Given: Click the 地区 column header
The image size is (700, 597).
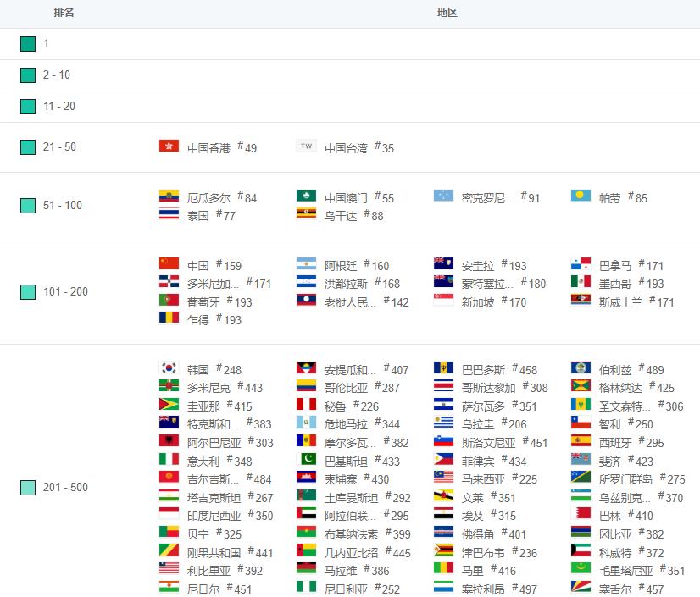Looking at the screenshot, I should [447, 13].
